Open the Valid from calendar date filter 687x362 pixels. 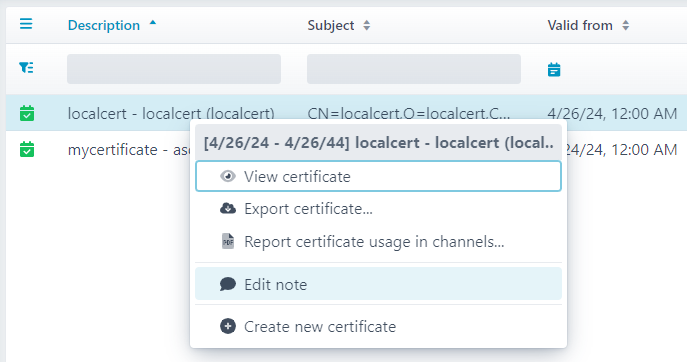point(554,69)
